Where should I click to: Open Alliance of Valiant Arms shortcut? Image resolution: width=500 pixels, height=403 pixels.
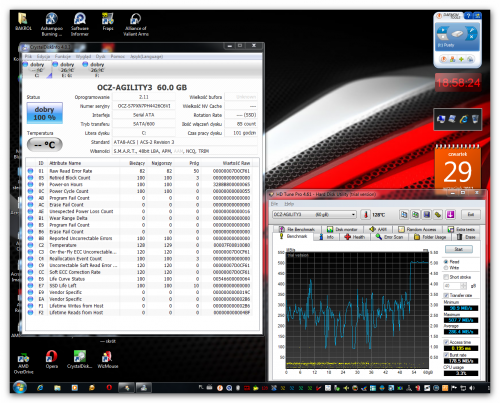point(136,24)
